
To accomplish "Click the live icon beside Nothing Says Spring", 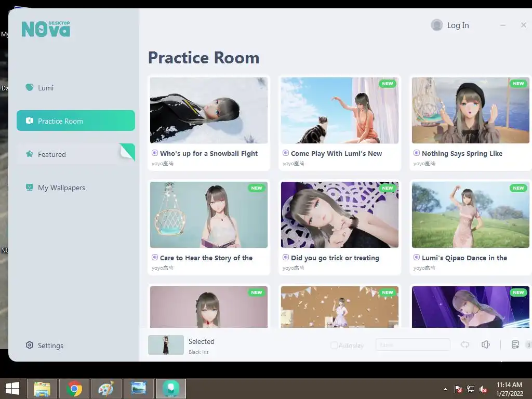I will 417,153.
